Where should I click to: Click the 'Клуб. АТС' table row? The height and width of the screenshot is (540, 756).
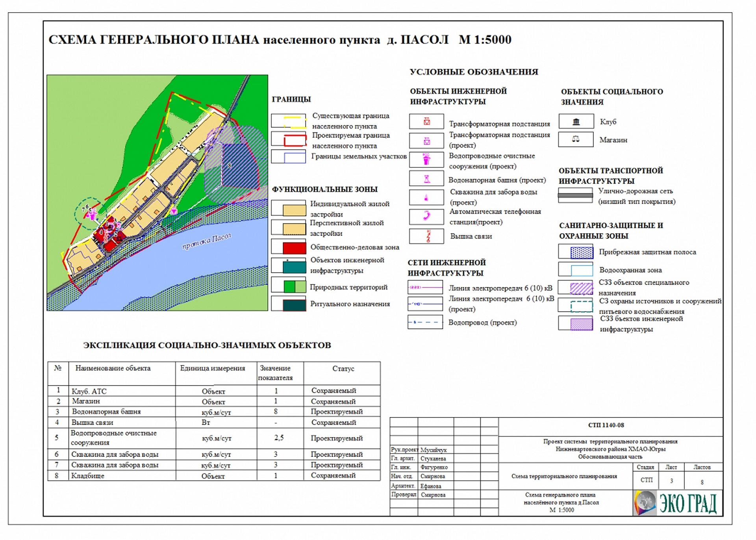[x=214, y=391]
